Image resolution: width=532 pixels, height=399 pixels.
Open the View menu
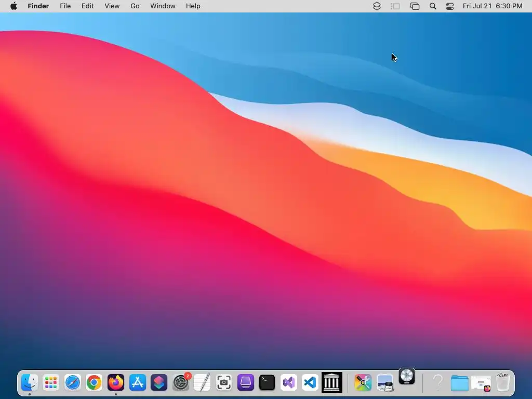(x=112, y=6)
